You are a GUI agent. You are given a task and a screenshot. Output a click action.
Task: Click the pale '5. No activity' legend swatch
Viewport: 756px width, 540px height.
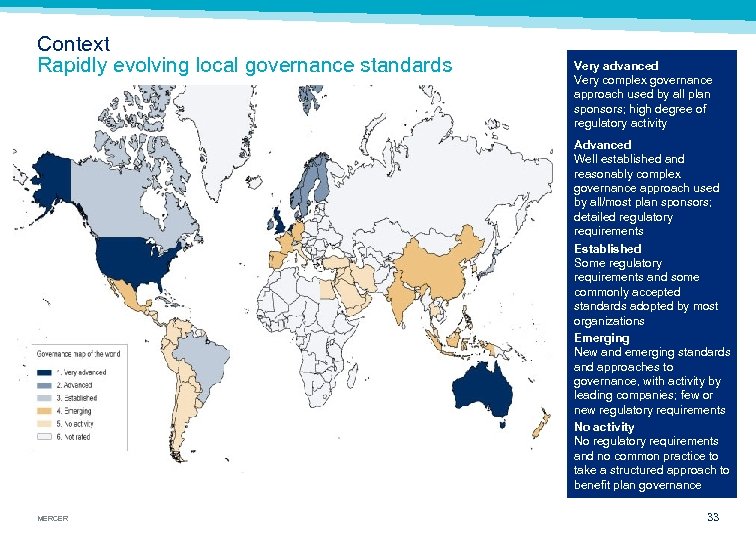[x=44, y=424]
